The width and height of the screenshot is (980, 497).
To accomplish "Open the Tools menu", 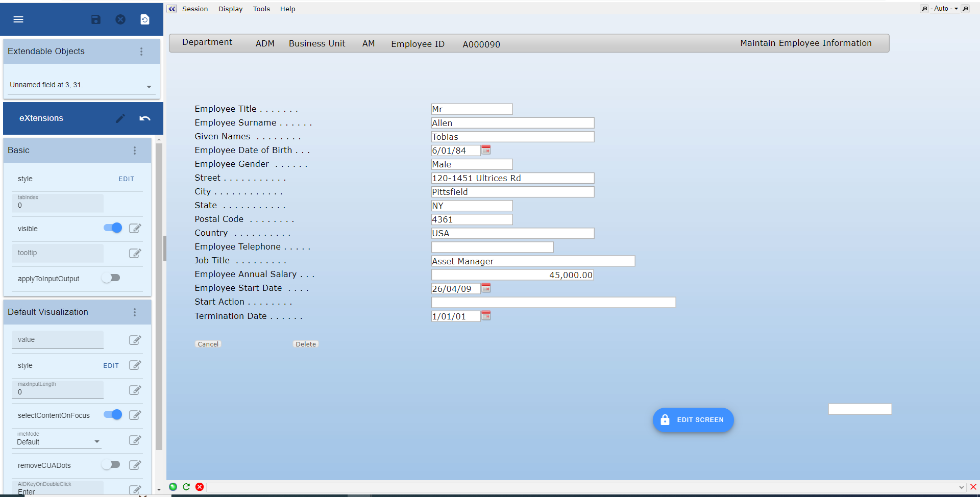I will point(261,9).
